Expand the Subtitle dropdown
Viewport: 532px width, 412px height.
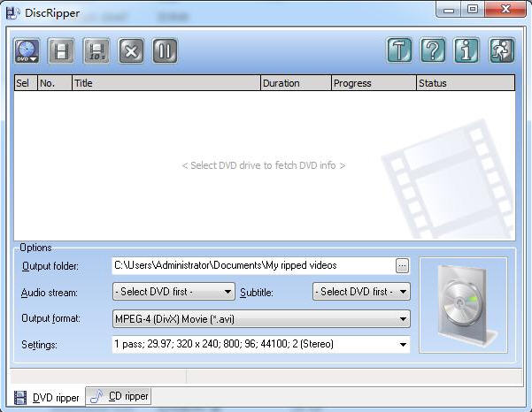coord(361,292)
